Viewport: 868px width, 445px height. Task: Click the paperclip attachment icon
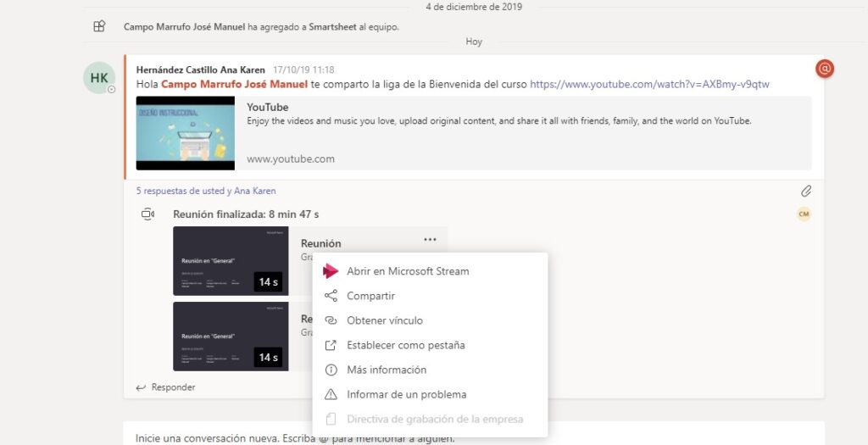pyautogui.click(x=806, y=191)
